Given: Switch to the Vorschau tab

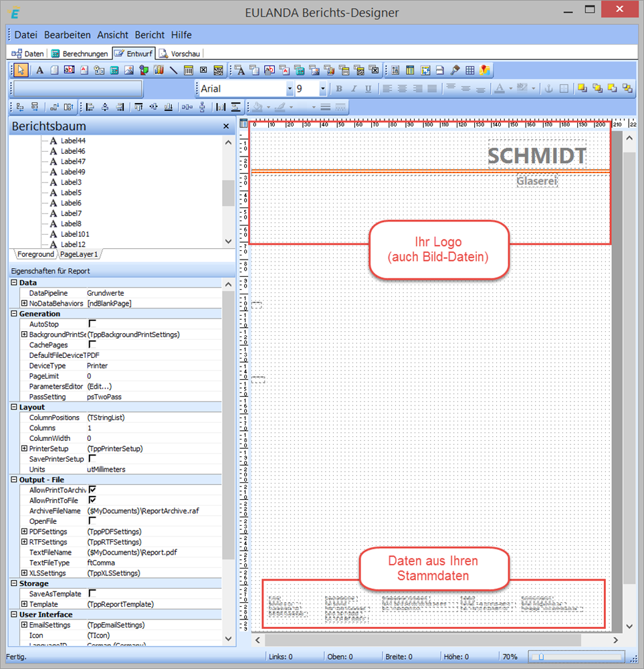Looking at the screenshot, I should [179, 54].
